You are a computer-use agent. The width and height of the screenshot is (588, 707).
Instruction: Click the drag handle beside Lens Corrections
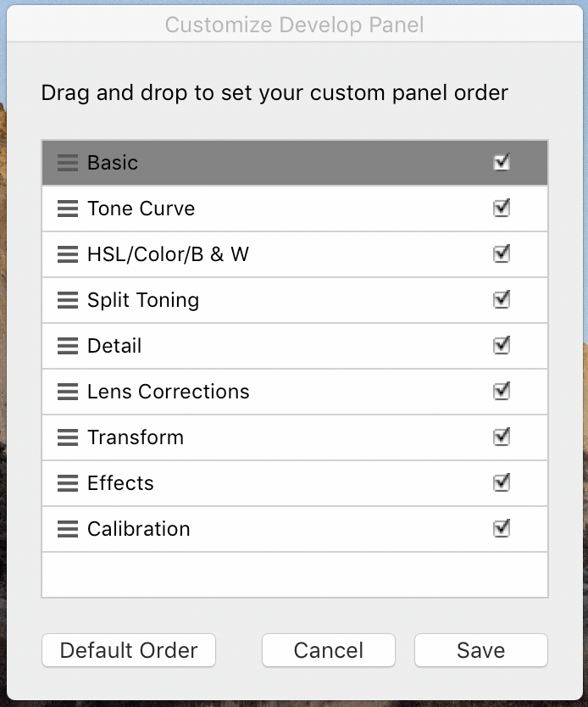click(68, 392)
